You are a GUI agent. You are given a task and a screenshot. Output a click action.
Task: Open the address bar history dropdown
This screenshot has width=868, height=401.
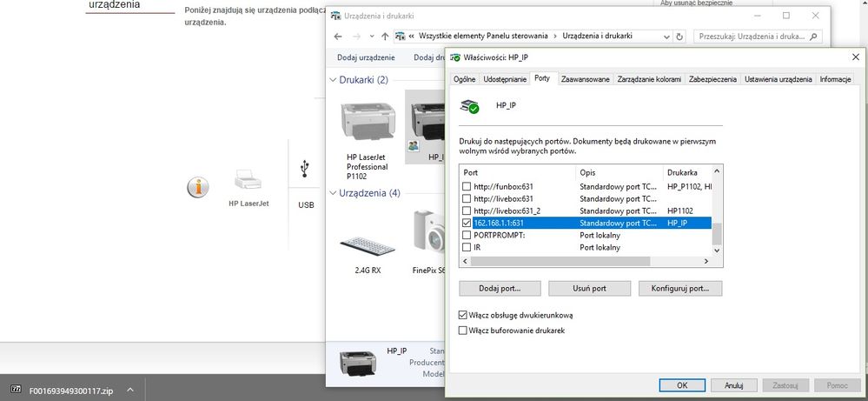pyautogui.click(x=667, y=37)
